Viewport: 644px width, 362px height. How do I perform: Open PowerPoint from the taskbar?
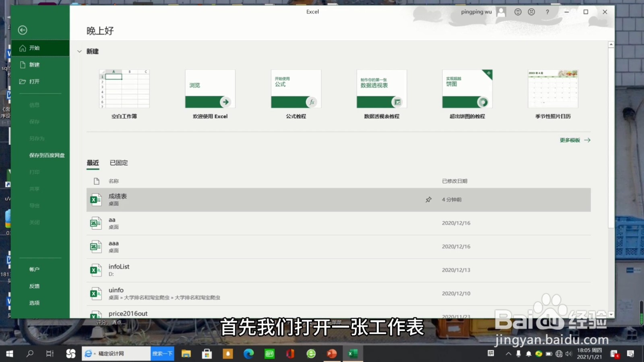tap(331, 354)
